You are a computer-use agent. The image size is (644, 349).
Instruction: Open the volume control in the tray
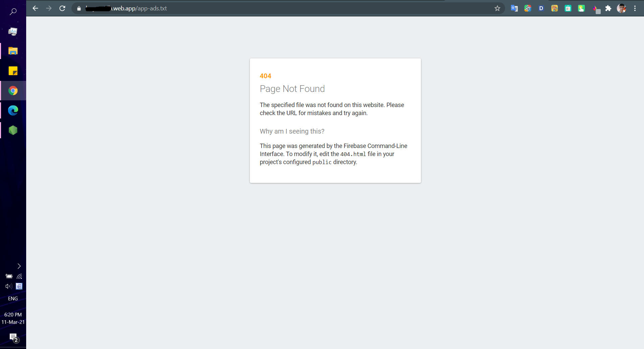[9, 286]
